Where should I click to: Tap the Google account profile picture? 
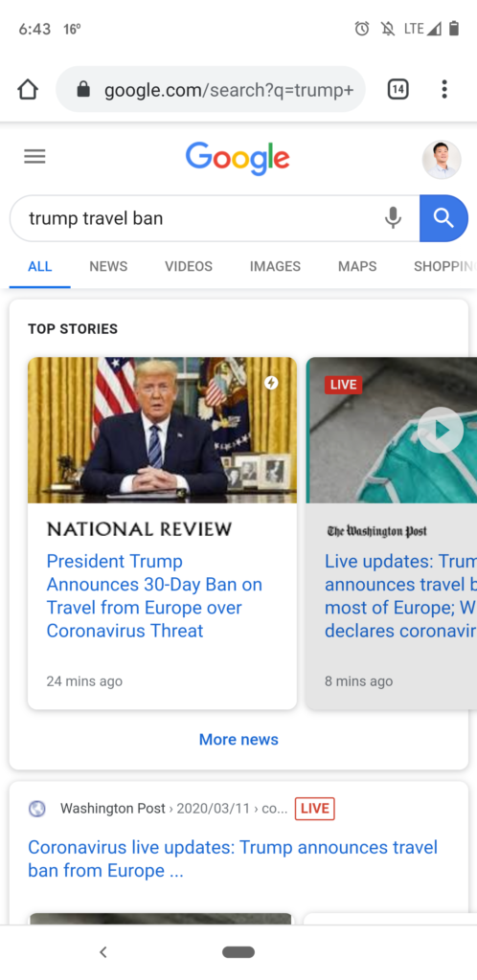tap(442, 160)
